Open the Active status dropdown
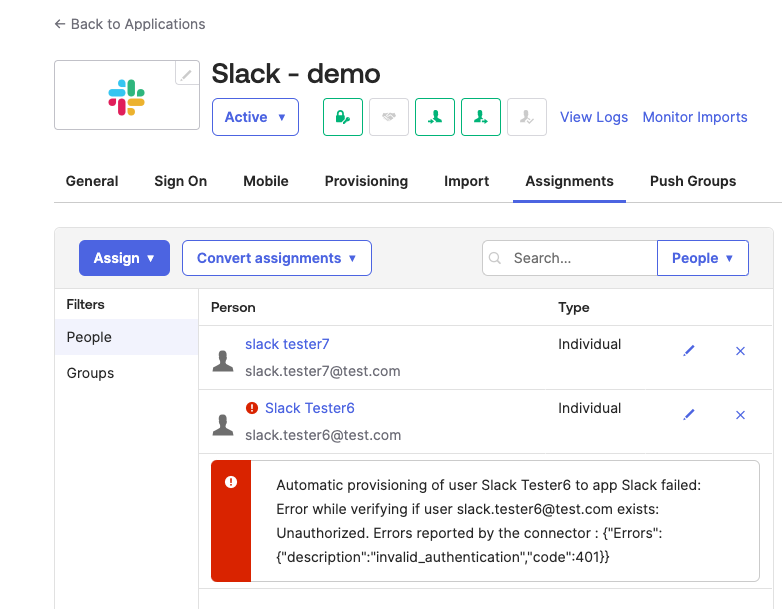Screen dimensions: 782x609 point(255,117)
